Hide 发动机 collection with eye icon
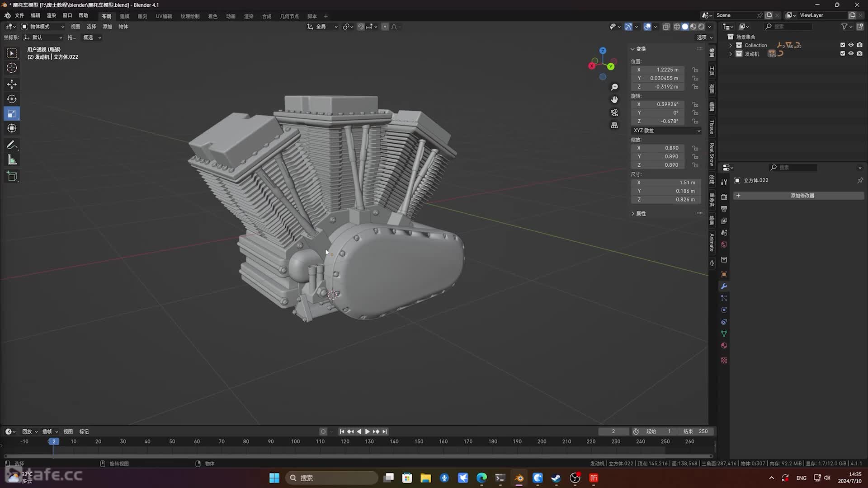The height and width of the screenshot is (488, 868). click(851, 53)
